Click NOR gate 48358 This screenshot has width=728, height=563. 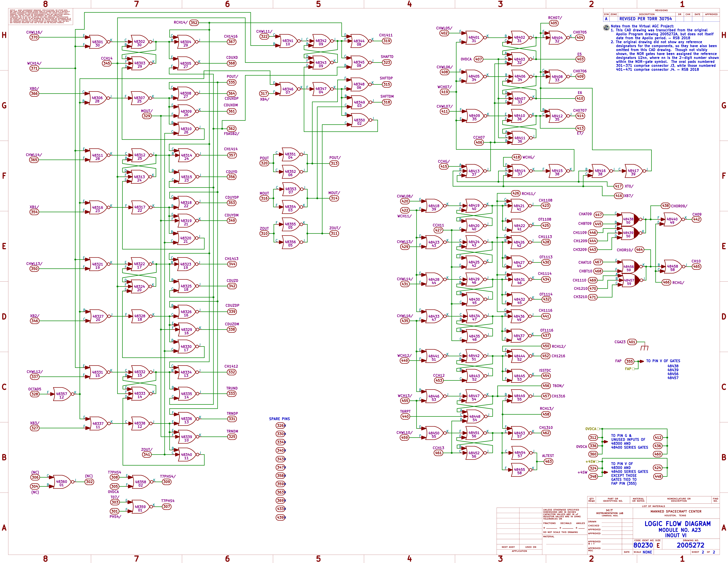tap(142, 482)
